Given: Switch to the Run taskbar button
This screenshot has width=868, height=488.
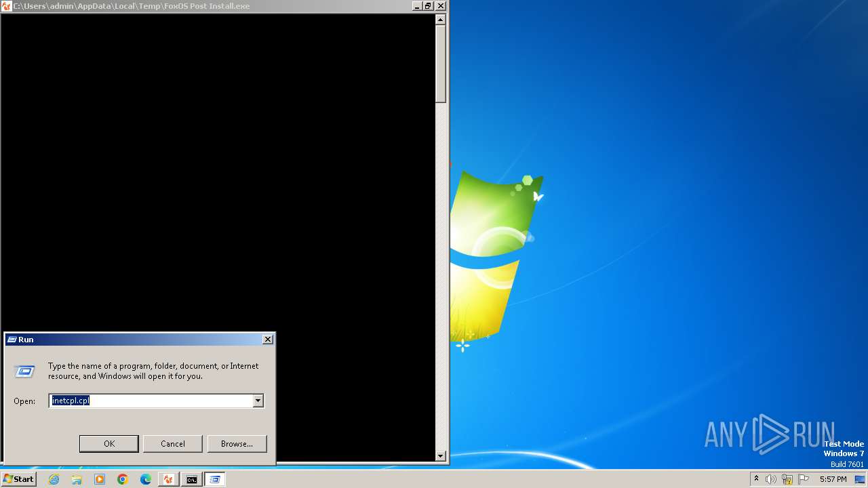Looking at the screenshot, I should [x=215, y=479].
